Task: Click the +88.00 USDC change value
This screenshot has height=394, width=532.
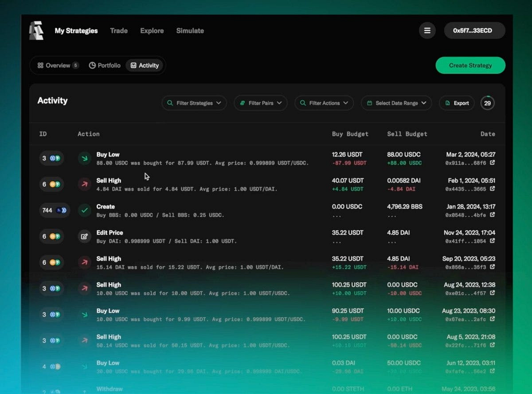Action: (404, 163)
